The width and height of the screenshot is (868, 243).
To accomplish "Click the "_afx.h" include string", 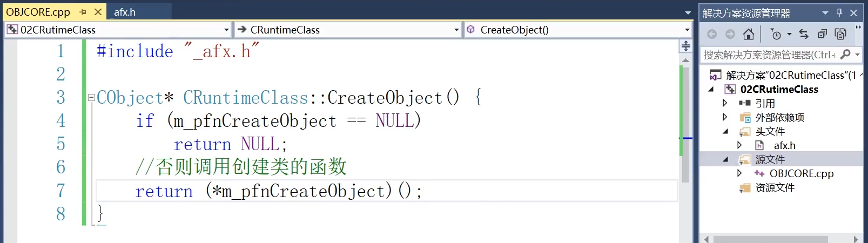I will pyautogui.click(x=221, y=51).
